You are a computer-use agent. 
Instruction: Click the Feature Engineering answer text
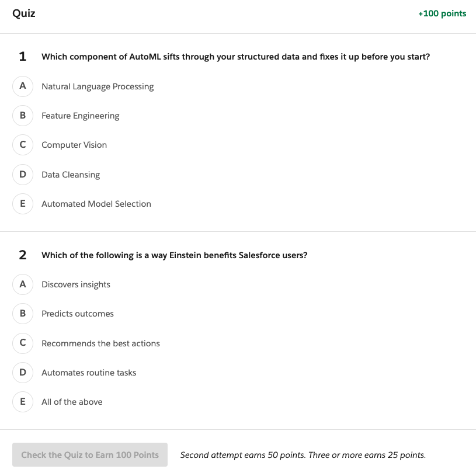[80, 116]
